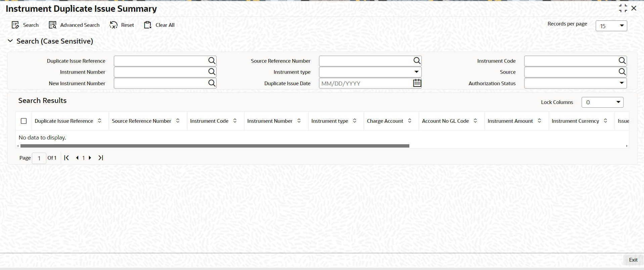Go to first page of results

tap(66, 158)
